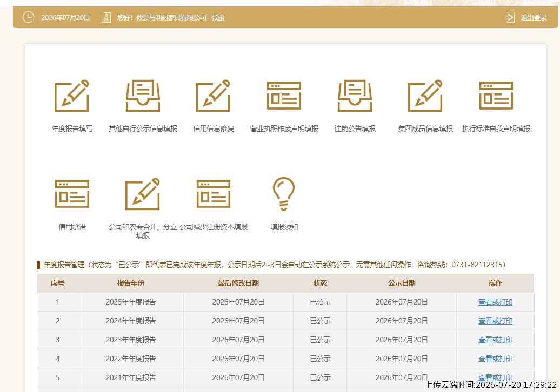Open the 填报须知 lightbulb icon

tap(284, 194)
